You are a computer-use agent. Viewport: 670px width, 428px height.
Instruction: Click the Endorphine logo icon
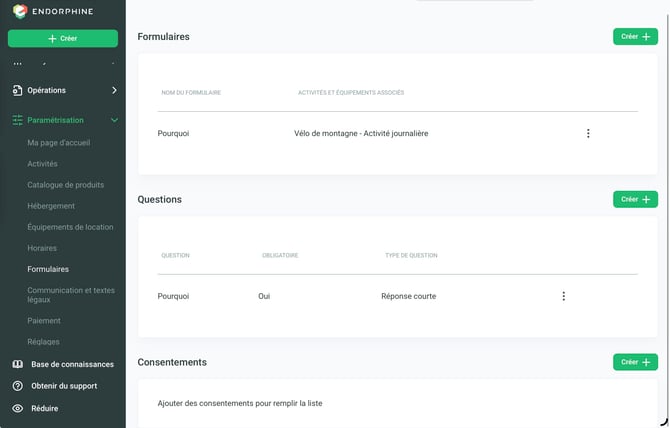[20, 11]
